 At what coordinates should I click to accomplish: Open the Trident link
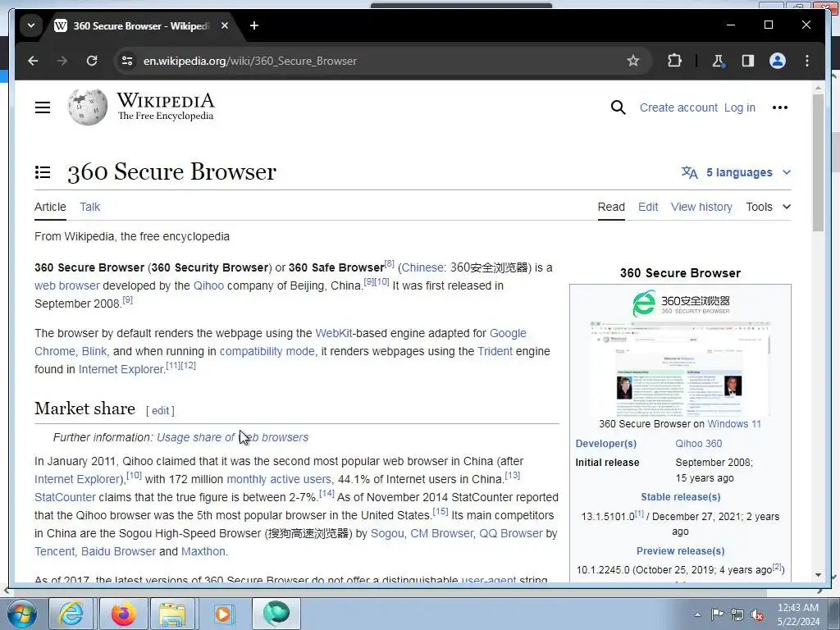point(495,351)
